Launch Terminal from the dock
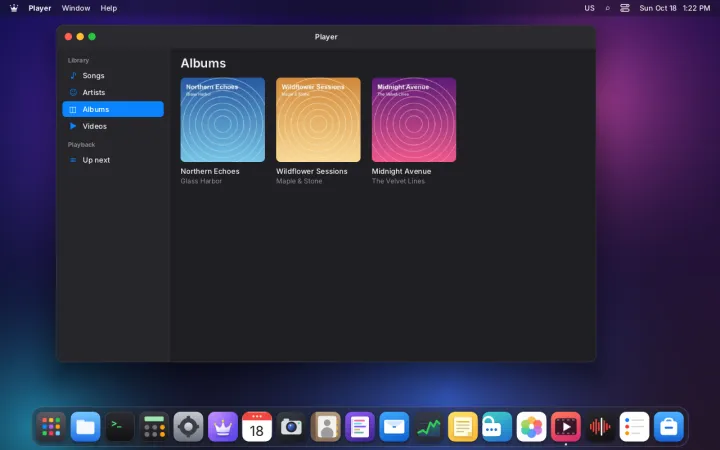720x450 pixels. (120, 427)
